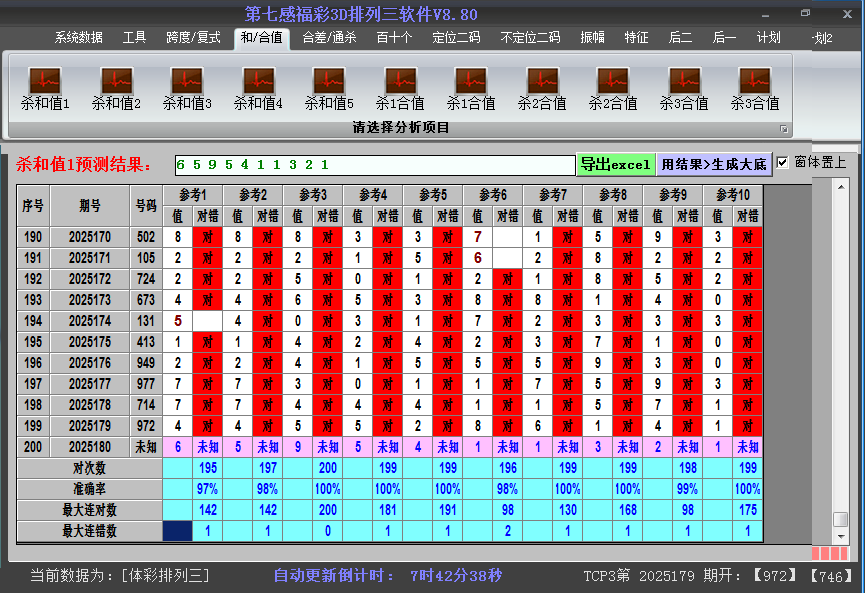Click the 号码 column header
Viewport: 865px width, 593px height.
click(146, 206)
